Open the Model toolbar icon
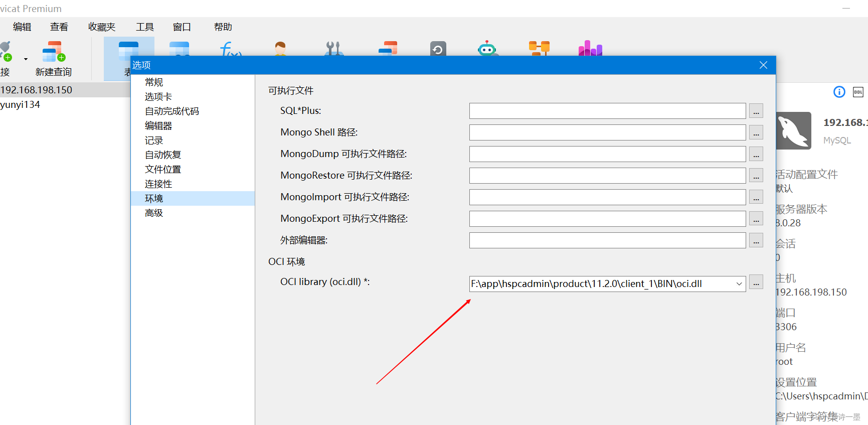The image size is (868, 425). tap(539, 49)
